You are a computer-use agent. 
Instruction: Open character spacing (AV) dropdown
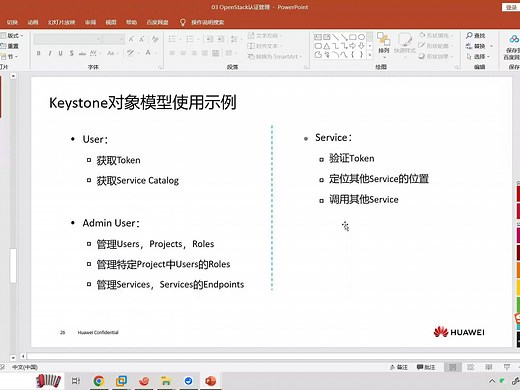[94, 53]
